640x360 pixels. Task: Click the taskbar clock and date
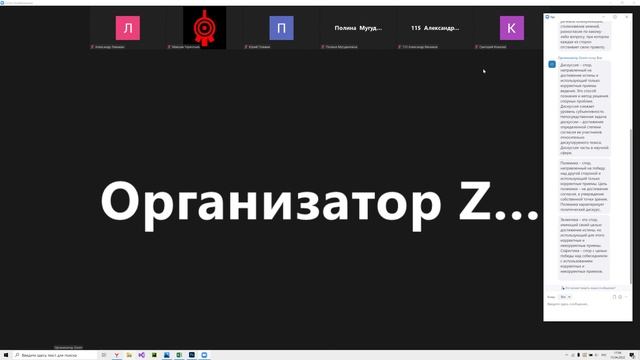pos(618,355)
